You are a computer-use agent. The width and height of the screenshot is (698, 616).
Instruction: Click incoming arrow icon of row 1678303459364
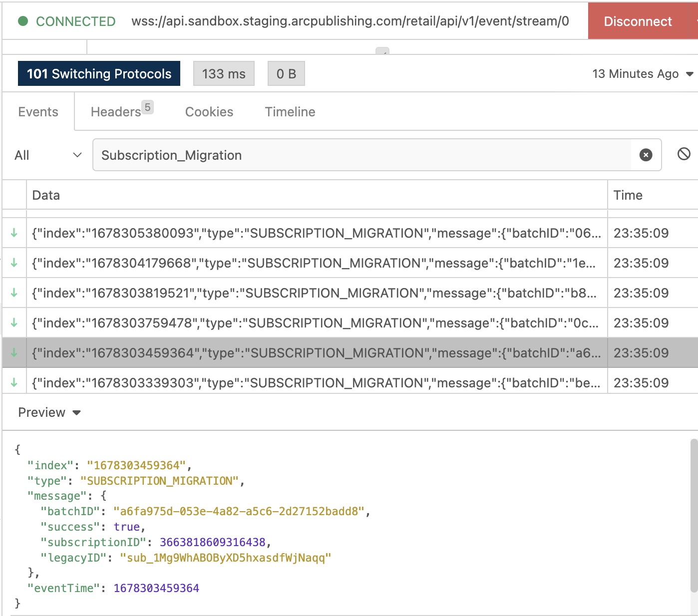(x=14, y=352)
